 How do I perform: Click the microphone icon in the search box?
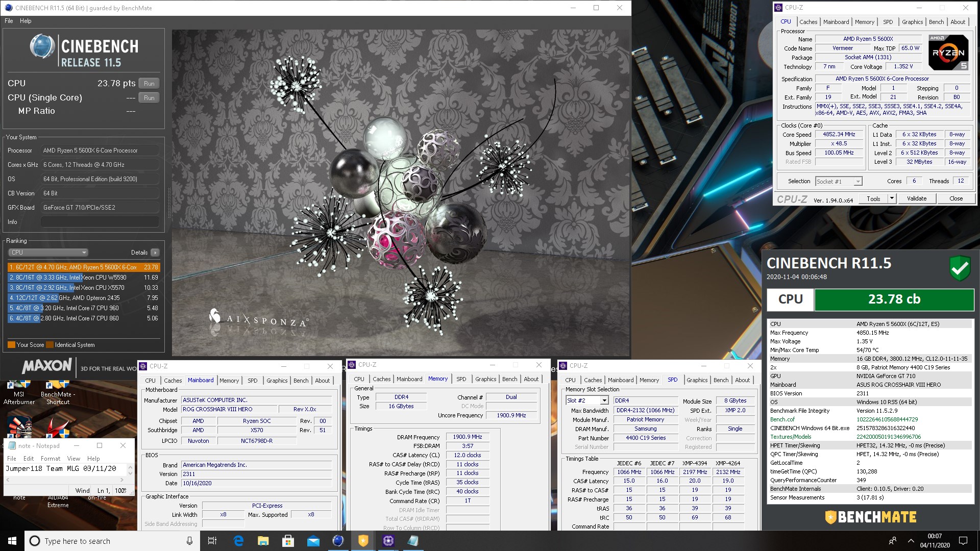pyautogui.click(x=189, y=541)
